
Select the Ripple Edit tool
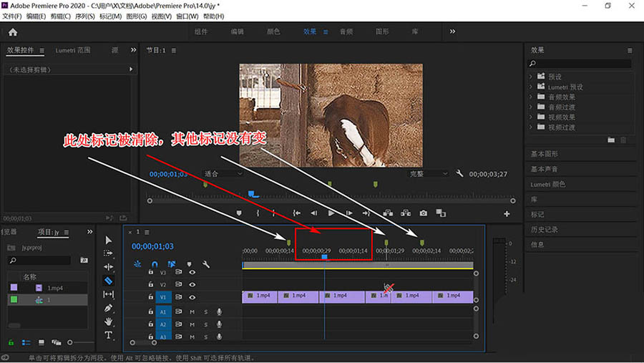pos(109,267)
